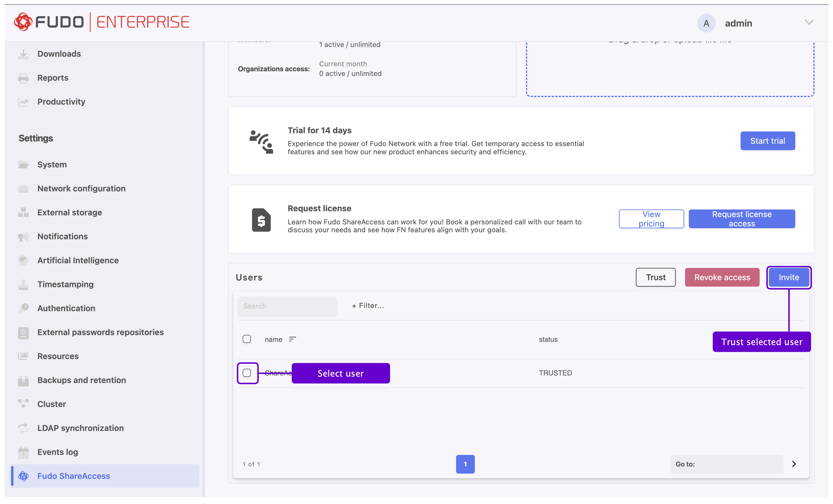Click the Productivity chart icon
Image resolution: width=833 pixels, height=504 pixels.
[23, 102]
